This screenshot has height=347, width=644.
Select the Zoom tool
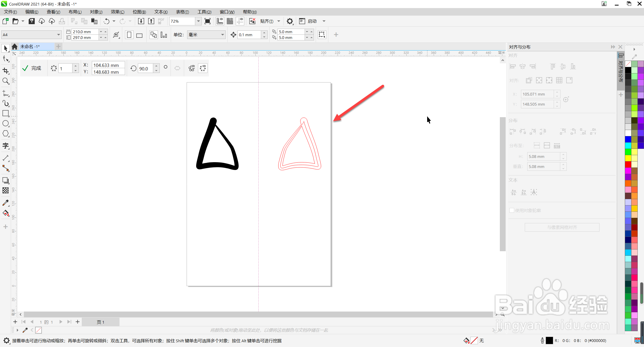(x=6, y=81)
